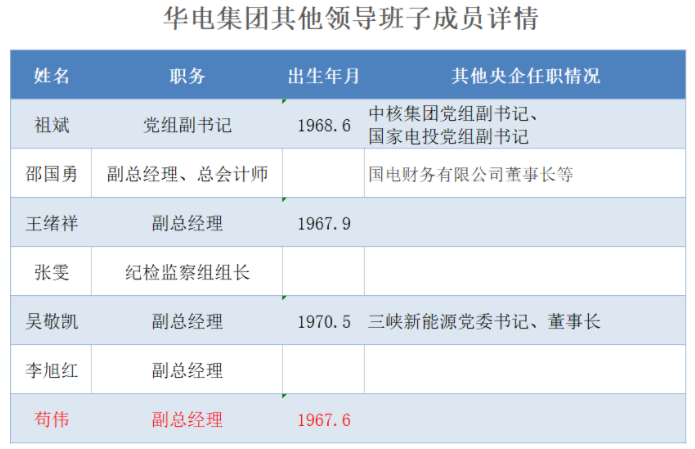The image size is (695, 449).
Task: Click the cell 副总经理、总会计师
Action: click(187, 174)
